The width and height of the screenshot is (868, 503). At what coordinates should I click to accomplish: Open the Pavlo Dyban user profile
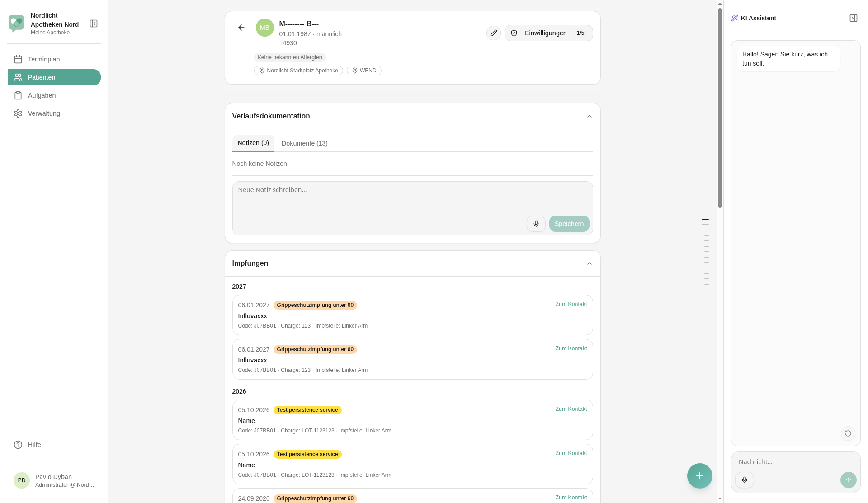pyautogui.click(x=54, y=480)
